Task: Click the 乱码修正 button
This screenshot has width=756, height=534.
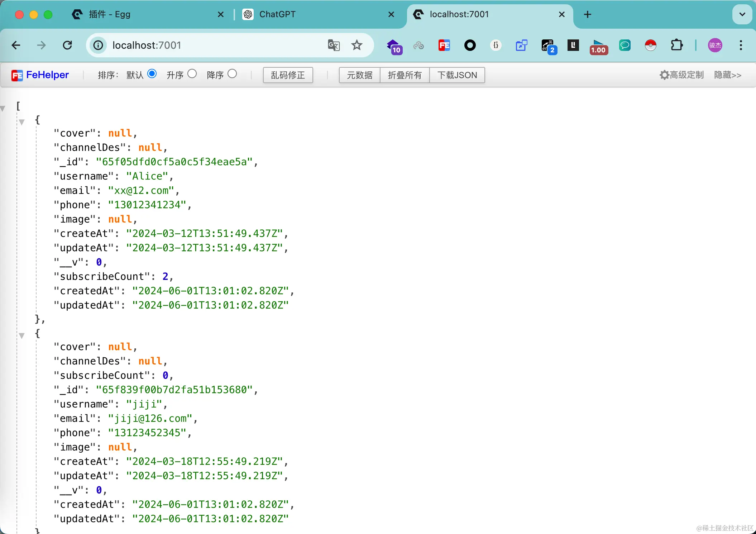Action: [x=288, y=75]
